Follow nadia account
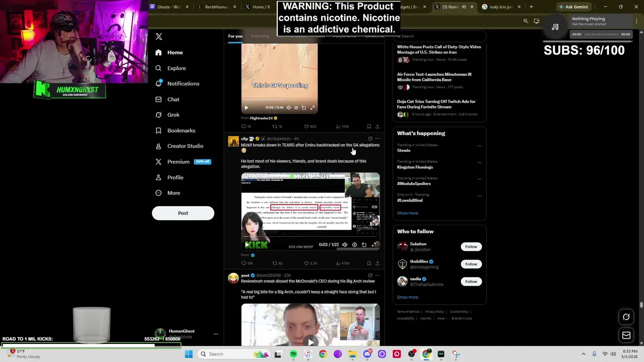Screen dimensions: 644x362 click(471, 282)
